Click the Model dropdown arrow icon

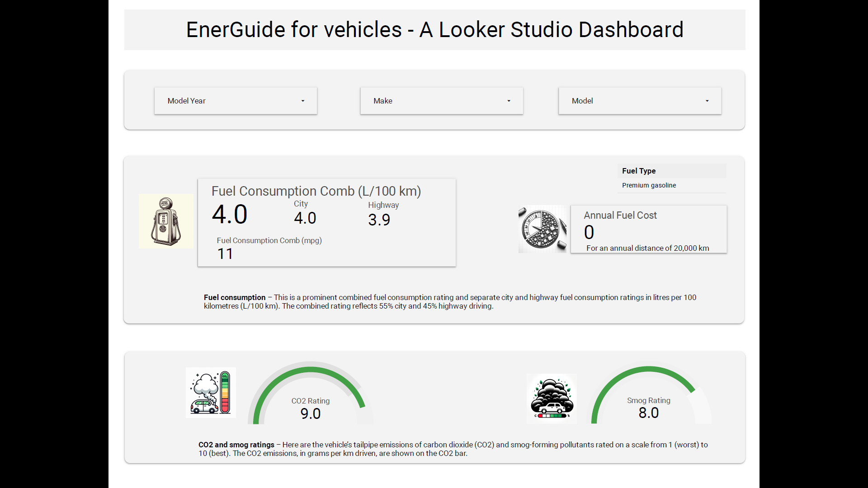[x=708, y=101]
